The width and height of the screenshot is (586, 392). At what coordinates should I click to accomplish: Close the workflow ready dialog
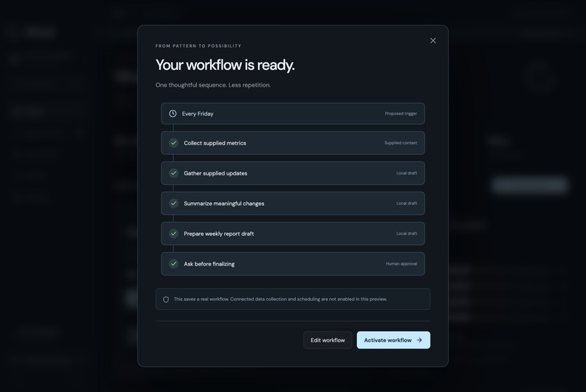point(433,40)
